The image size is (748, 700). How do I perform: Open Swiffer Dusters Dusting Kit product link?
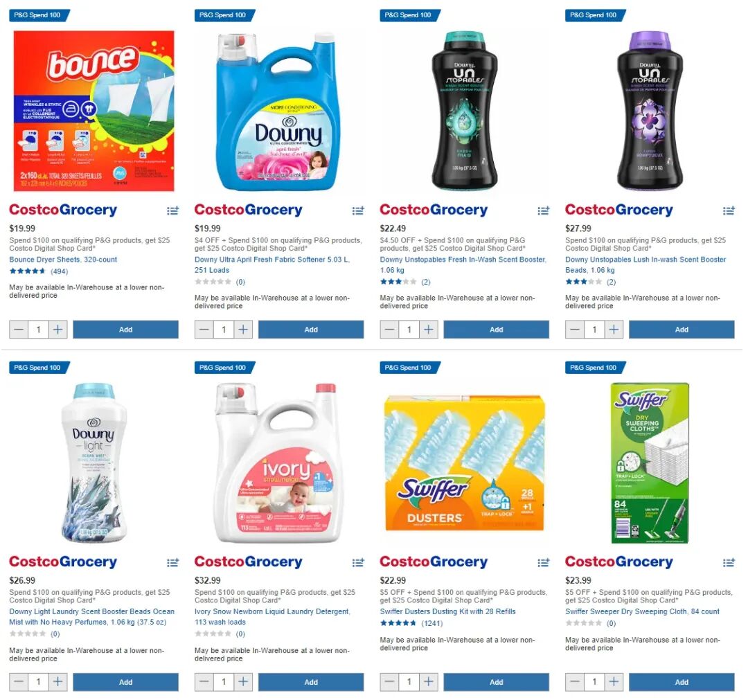447,611
